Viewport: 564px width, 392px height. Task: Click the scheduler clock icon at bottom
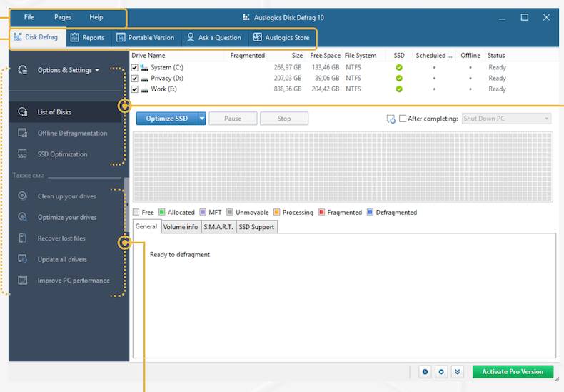pyautogui.click(x=425, y=371)
